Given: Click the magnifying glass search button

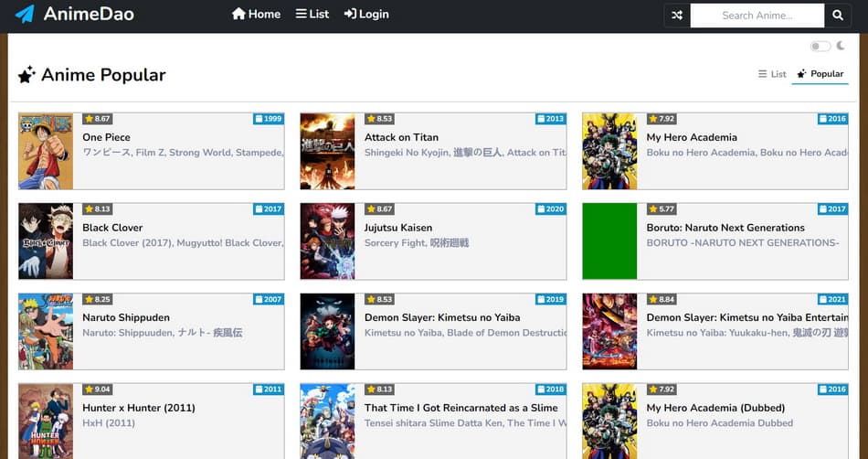Looking at the screenshot, I should [x=838, y=16].
